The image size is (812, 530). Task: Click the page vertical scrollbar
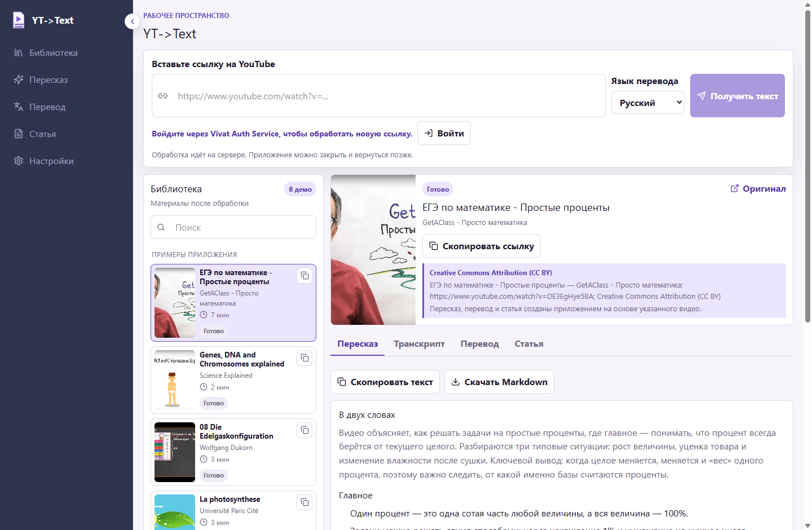pyautogui.click(x=807, y=166)
